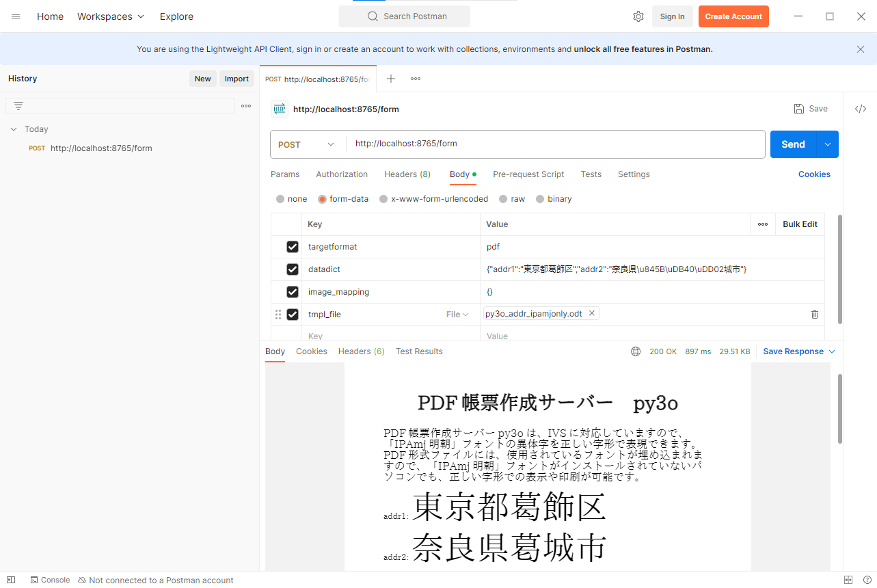Open the File type dropdown for tmpl_file
The height and width of the screenshot is (588, 877).
pyautogui.click(x=457, y=315)
